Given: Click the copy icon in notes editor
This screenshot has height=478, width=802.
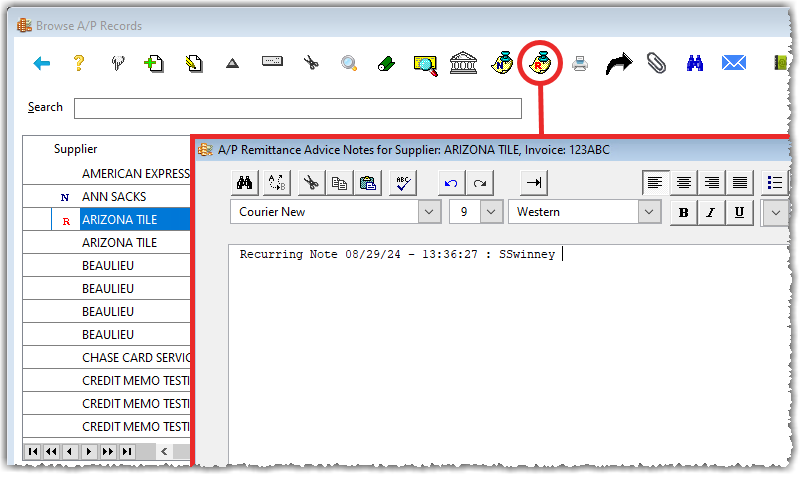Looking at the screenshot, I should click(x=339, y=183).
